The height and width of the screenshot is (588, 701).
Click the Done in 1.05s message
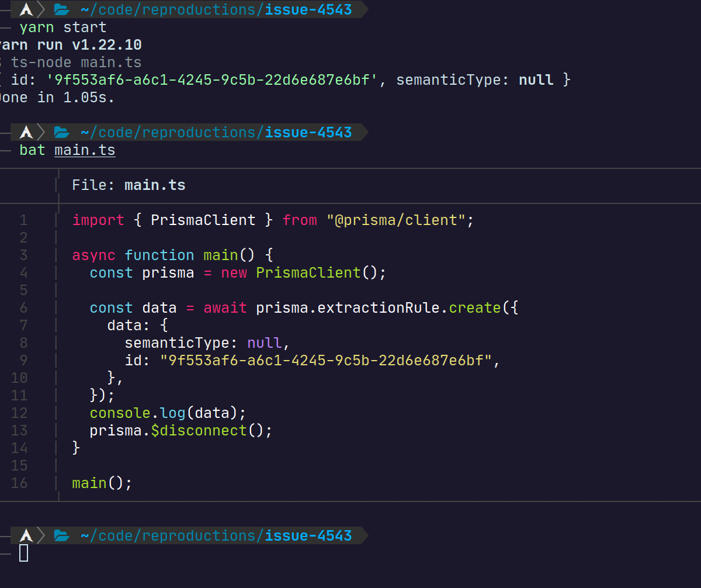tap(55, 98)
